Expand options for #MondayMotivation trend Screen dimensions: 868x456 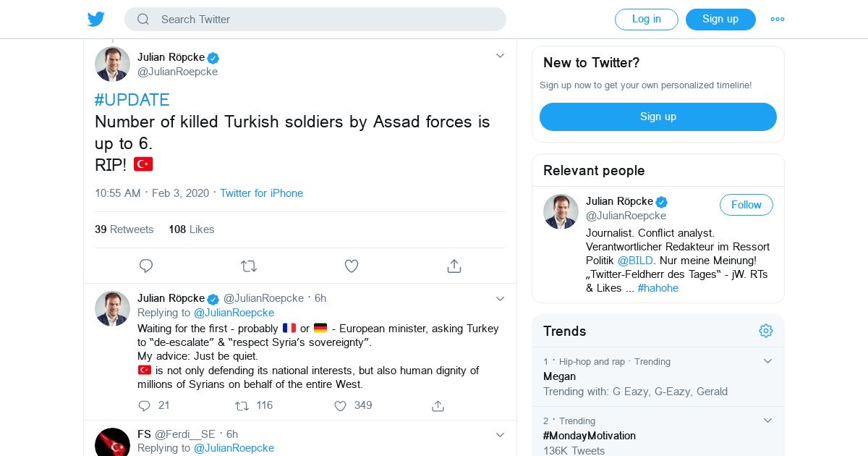click(x=767, y=421)
